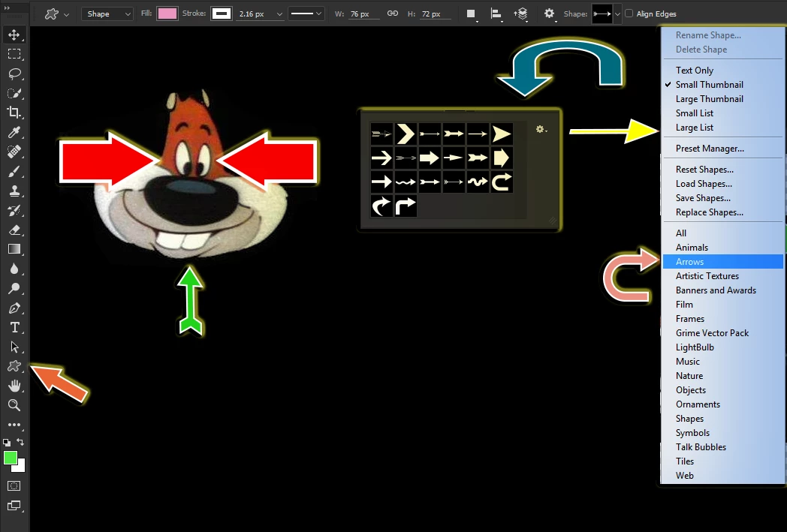Open the Shape tool mode dropdown
The width and height of the screenshot is (787, 532).
(107, 14)
